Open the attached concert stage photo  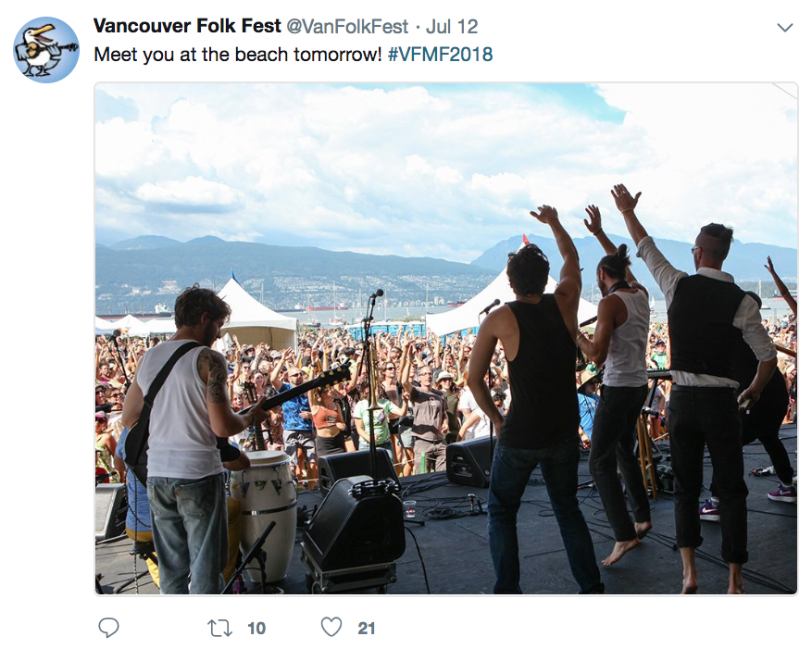click(446, 339)
